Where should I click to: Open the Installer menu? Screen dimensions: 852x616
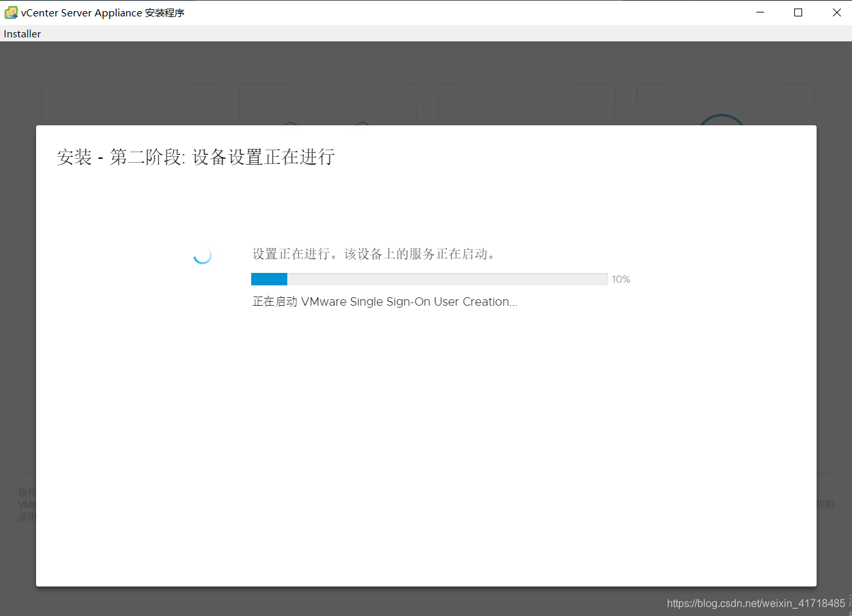(22, 34)
